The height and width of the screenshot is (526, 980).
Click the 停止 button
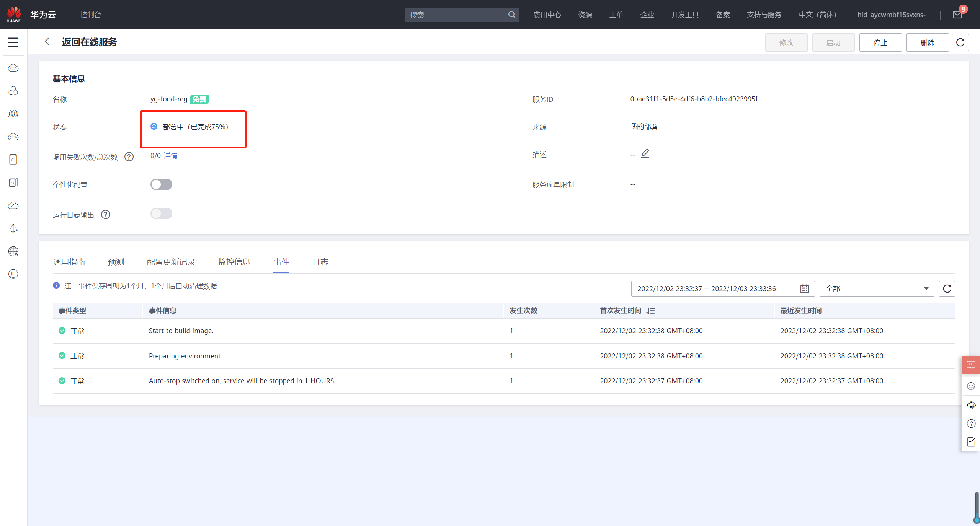(880, 42)
